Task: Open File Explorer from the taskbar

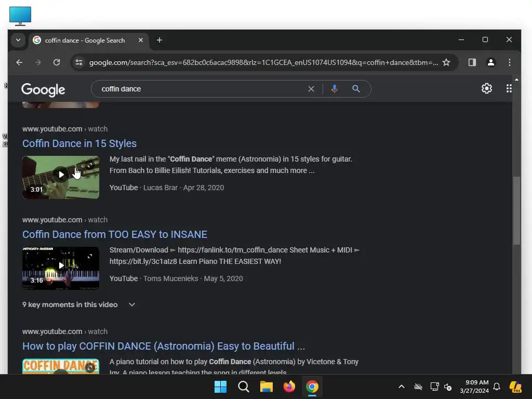Action: pyautogui.click(x=267, y=387)
